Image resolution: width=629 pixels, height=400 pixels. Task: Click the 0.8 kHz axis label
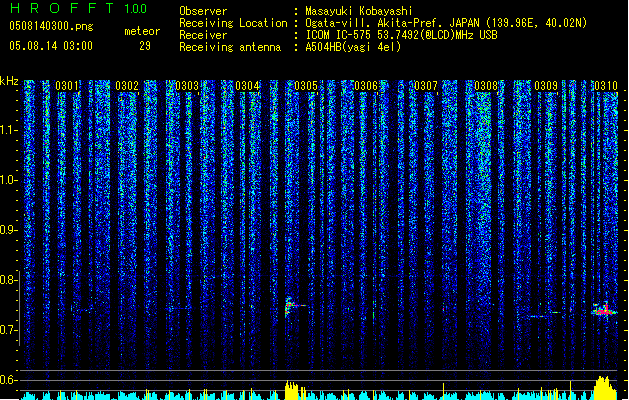pos(8,280)
